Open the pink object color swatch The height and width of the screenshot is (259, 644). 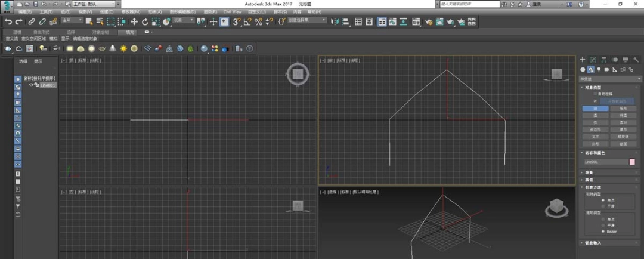click(x=632, y=162)
